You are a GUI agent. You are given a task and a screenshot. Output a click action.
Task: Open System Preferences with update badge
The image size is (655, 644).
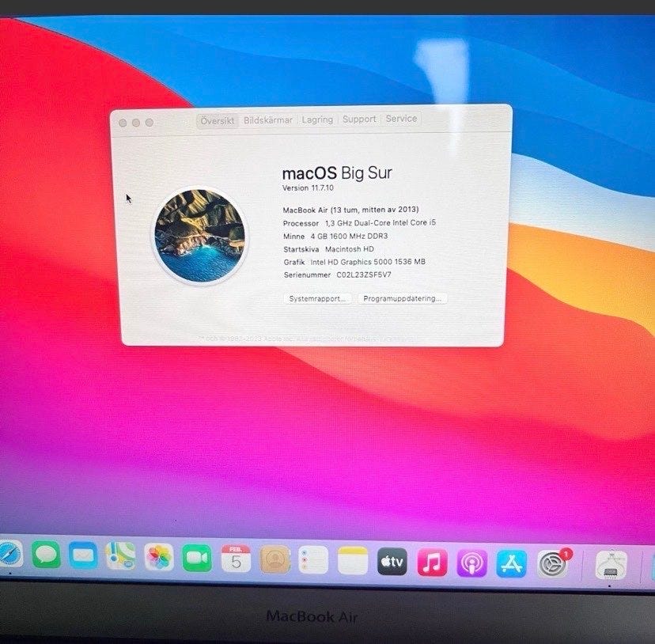click(x=554, y=564)
